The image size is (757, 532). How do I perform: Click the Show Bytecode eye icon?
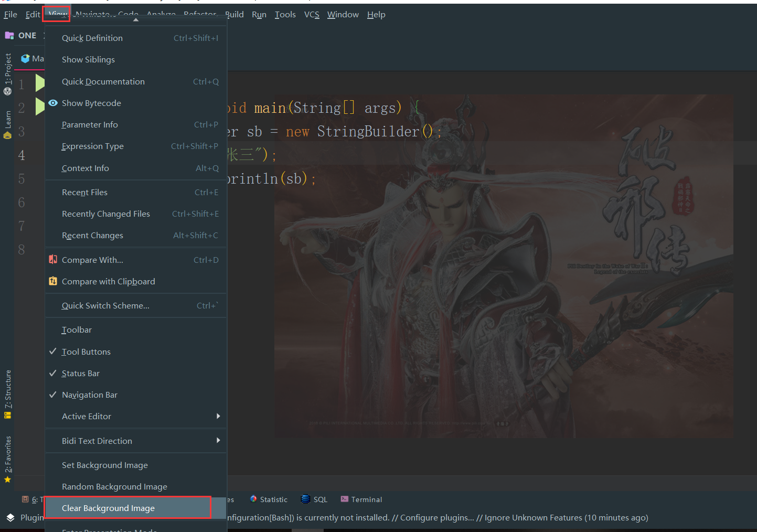(x=52, y=103)
